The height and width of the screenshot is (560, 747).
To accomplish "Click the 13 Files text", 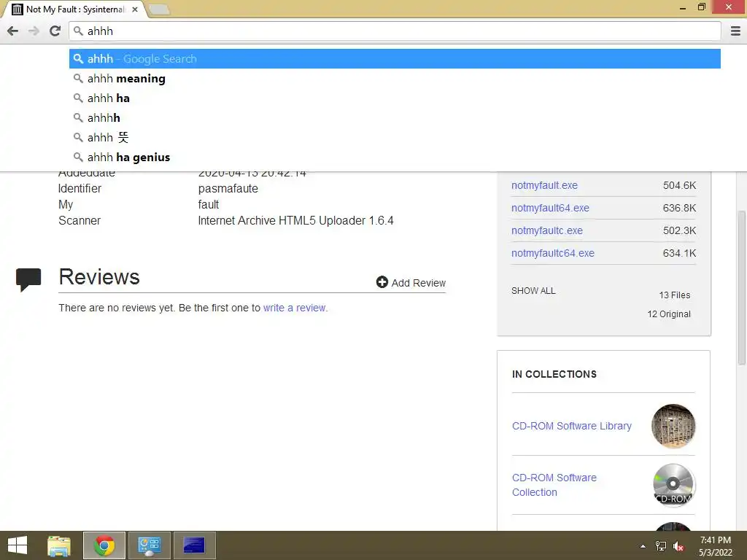I will pyautogui.click(x=675, y=295).
